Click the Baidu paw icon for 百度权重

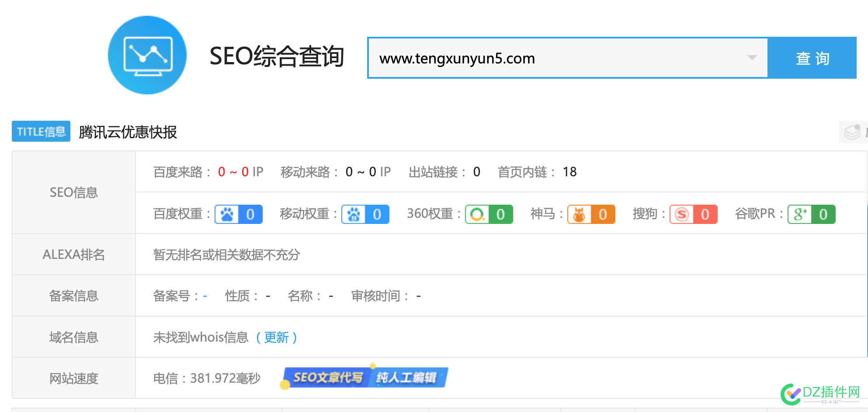coord(227,214)
